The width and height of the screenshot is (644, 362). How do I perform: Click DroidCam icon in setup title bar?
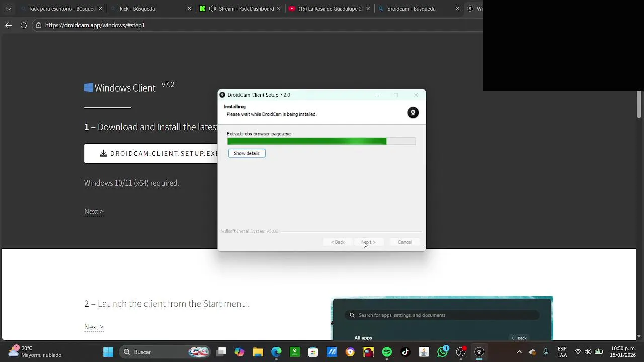pos(222,95)
